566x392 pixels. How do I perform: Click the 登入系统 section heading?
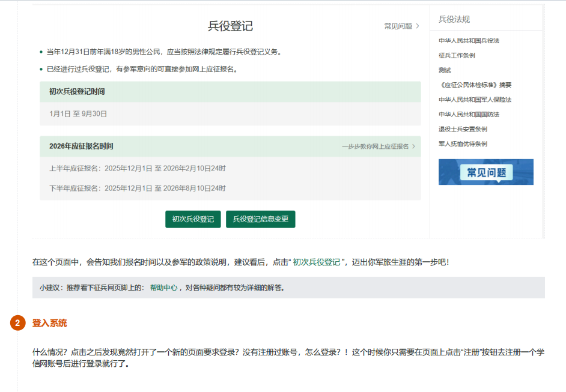[x=49, y=323]
